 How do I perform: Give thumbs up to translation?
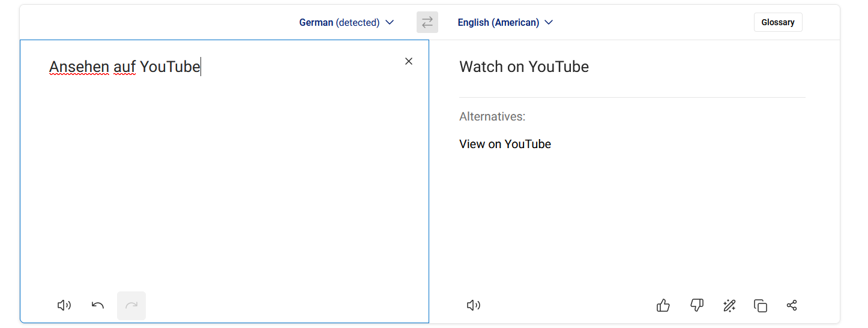tap(663, 306)
